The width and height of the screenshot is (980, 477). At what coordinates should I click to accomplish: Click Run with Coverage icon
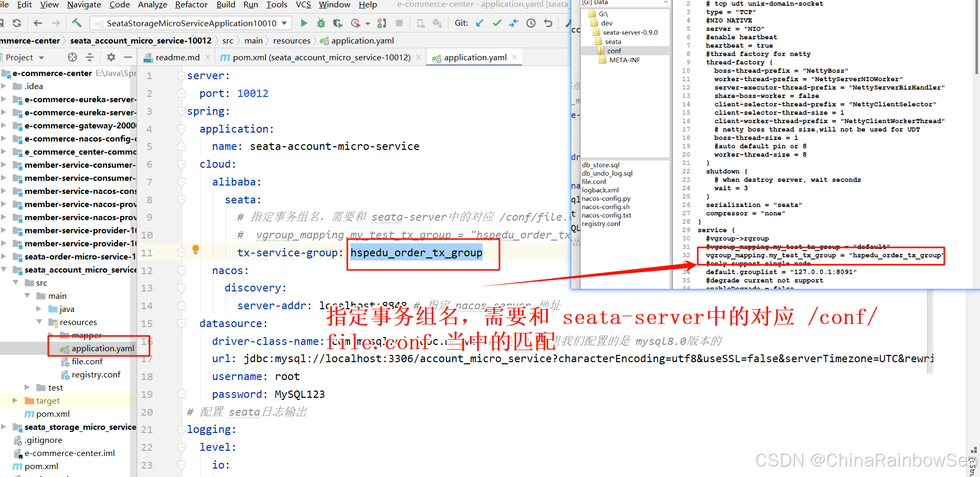[337, 23]
